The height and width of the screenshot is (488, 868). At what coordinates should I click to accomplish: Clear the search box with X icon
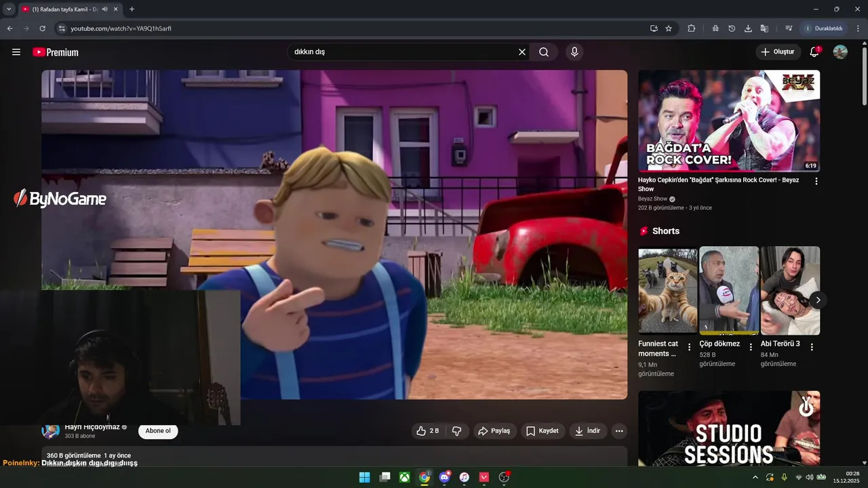tap(522, 52)
